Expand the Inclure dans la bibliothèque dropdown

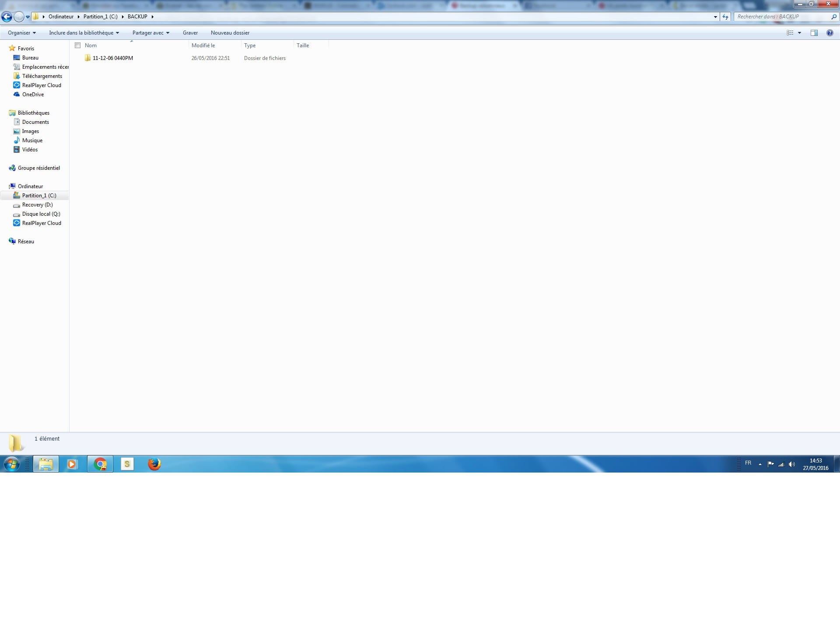pos(84,33)
